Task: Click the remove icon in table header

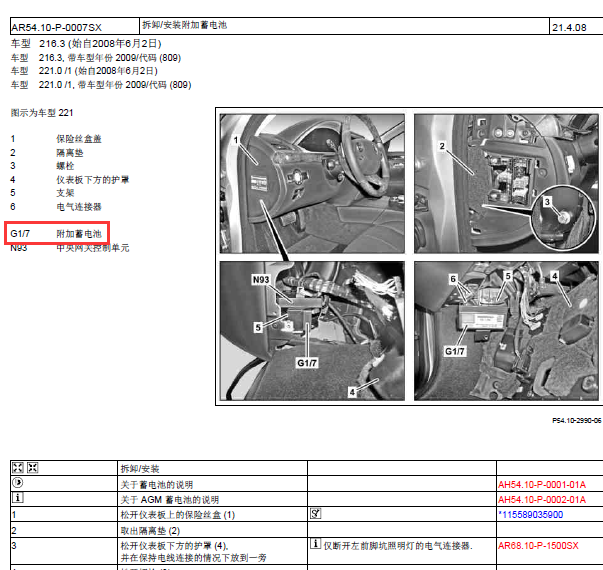Action: (18, 468)
